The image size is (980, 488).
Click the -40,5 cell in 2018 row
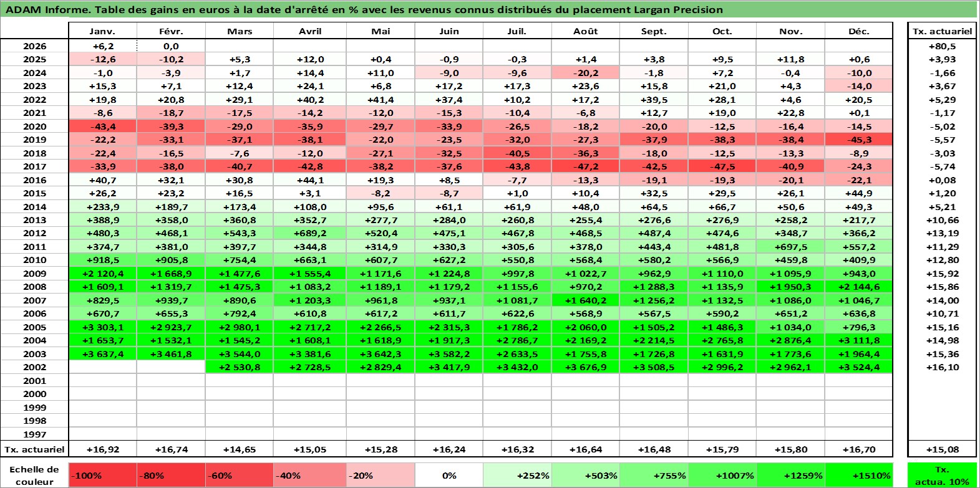point(517,153)
